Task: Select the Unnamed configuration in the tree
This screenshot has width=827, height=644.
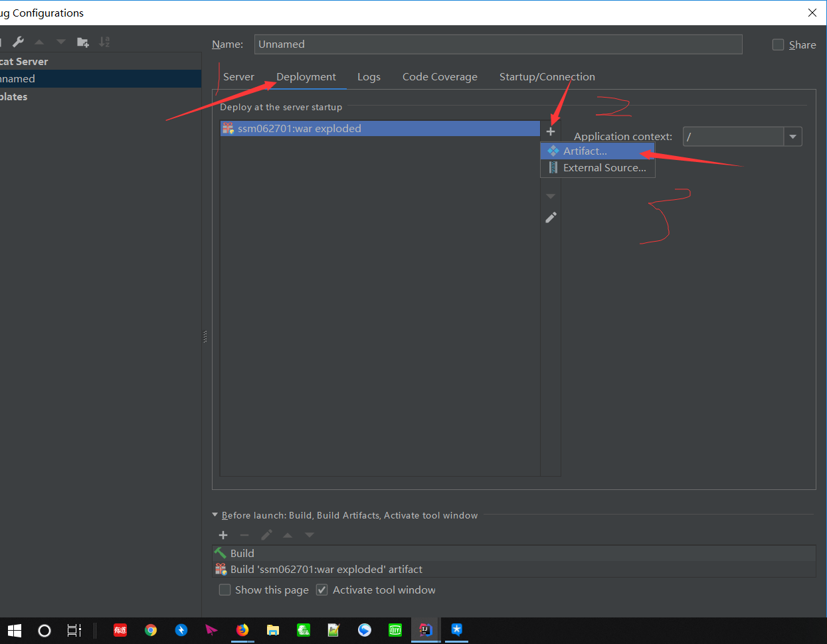Action: coord(100,78)
